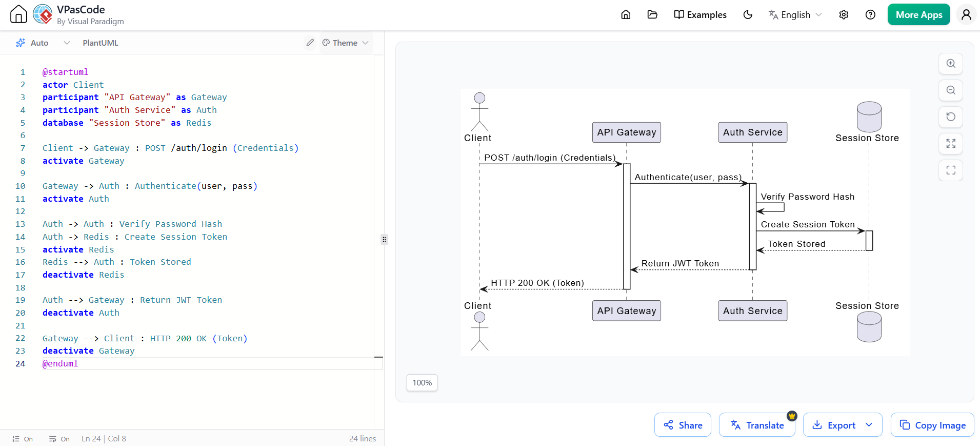
Task: Select the PlantUML label
Action: coord(101,43)
